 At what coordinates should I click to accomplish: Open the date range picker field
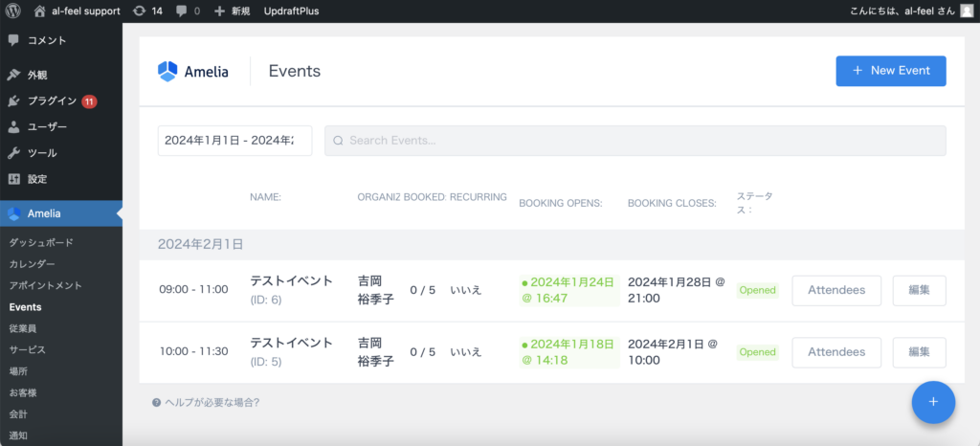coord(234,141)
